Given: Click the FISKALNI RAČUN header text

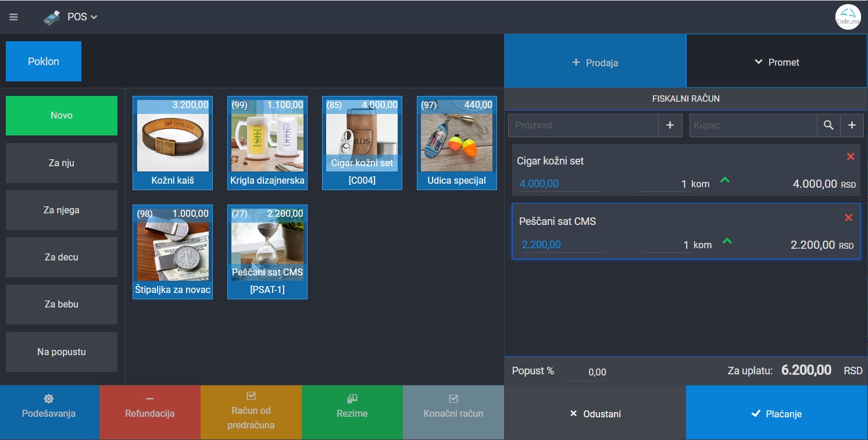Looking at the screenshot, I should click(686, 99).
